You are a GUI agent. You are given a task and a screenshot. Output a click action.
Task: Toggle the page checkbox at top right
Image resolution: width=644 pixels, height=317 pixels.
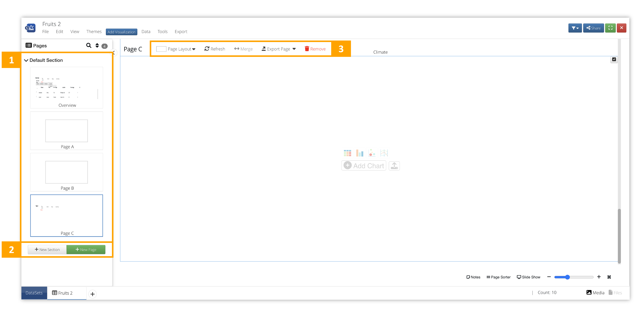click(614, 59)
